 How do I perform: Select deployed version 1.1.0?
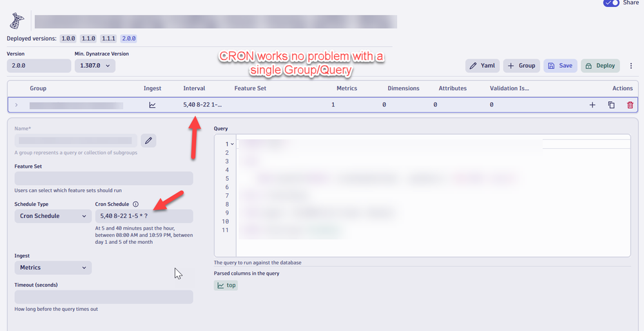click(x=88, y=39)
